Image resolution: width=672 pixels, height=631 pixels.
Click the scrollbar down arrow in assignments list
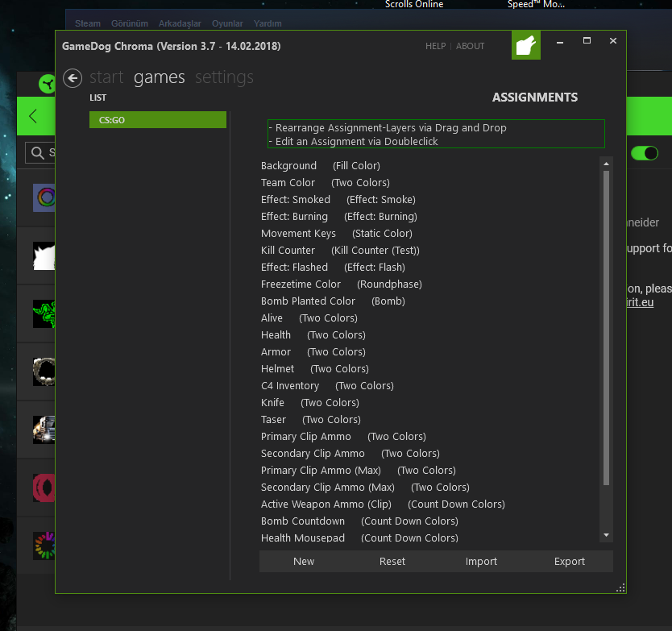pos(606,535)
